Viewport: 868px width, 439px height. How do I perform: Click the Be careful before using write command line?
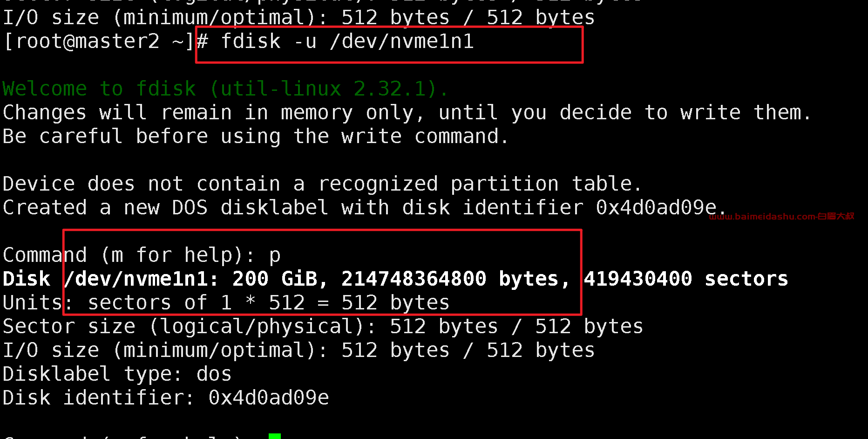[x=256, y=136]
